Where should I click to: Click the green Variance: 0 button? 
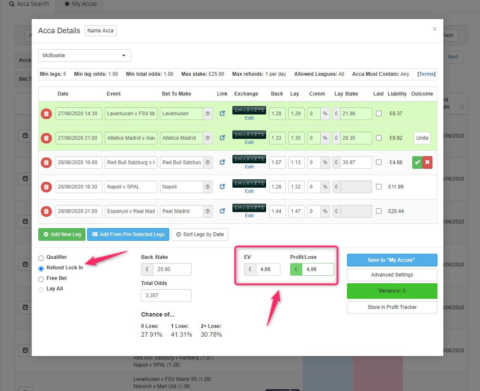point(392,291)
